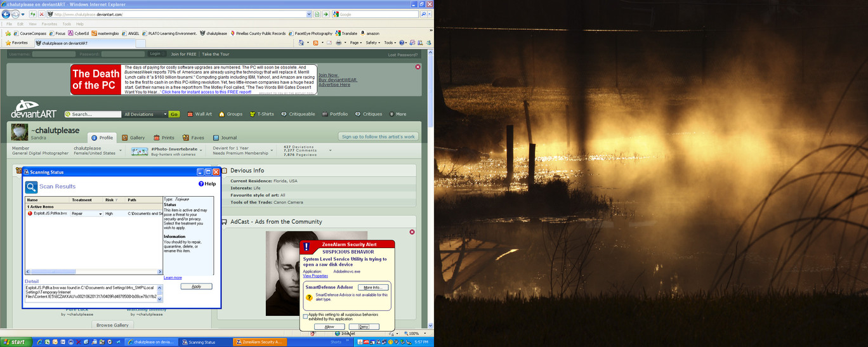
Task: Open View Properties link in ZoneAlarm alert
Action: [x=315, y=276]
